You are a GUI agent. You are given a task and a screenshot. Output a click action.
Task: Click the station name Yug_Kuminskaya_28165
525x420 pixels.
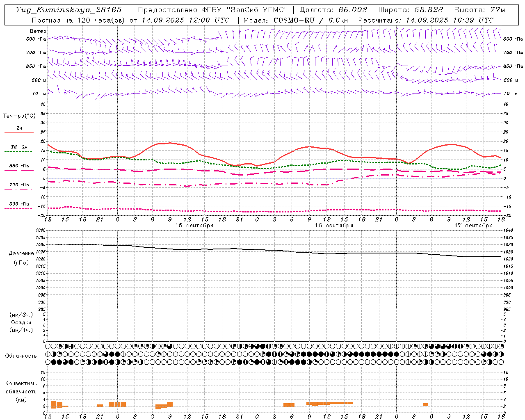[x=68, y=10]
